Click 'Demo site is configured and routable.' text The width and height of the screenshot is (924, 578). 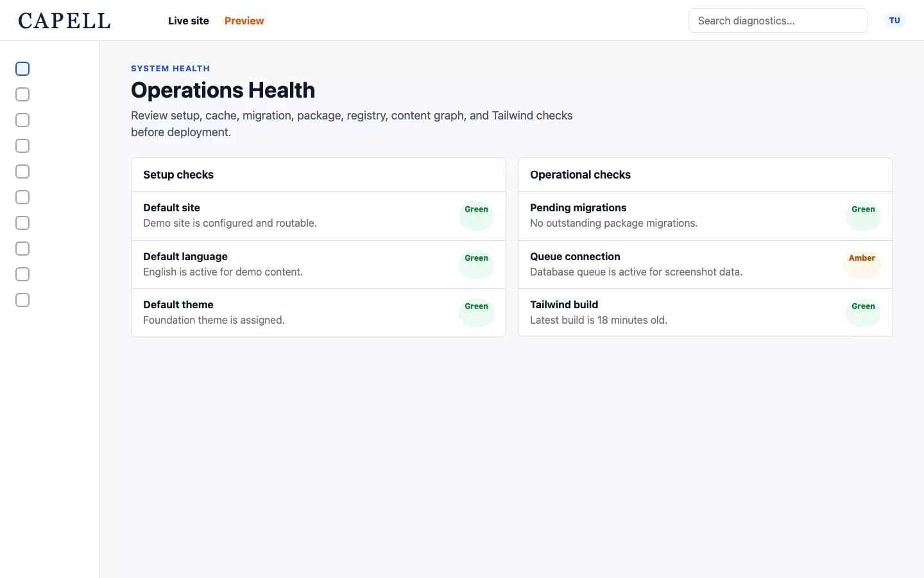(230, 223)
